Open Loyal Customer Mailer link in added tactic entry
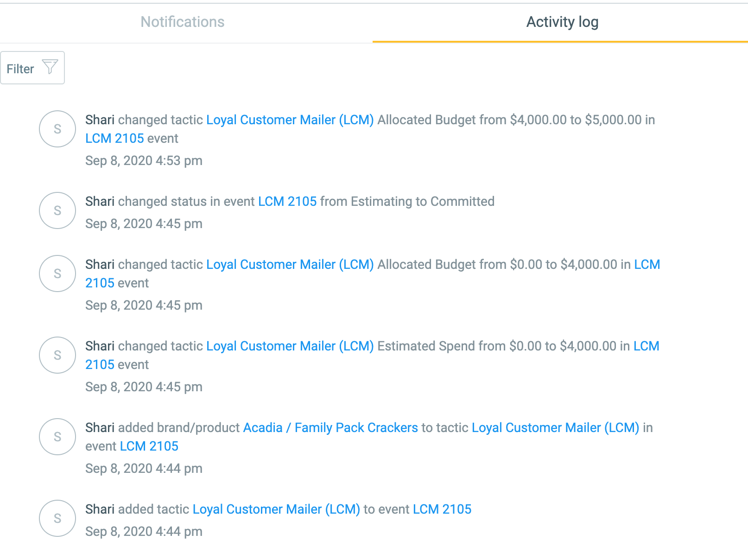Screen dimensions: 748x560 pyautogui.click(x=276, y=509)
